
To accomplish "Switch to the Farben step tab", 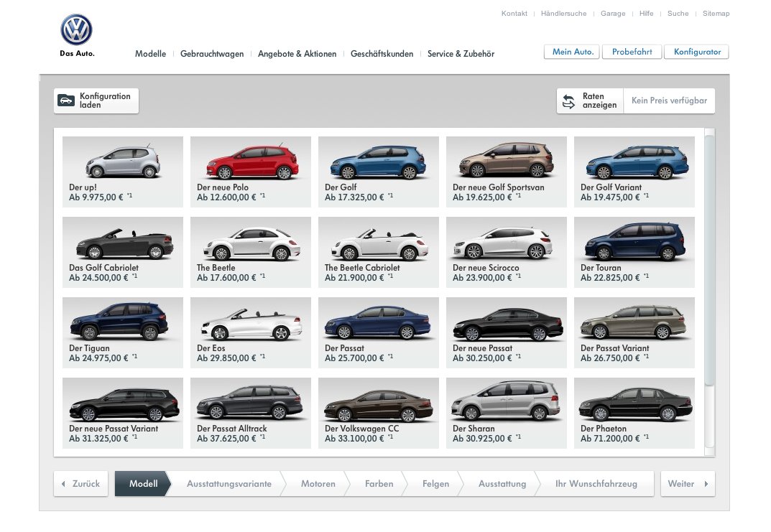I will (379, 484).
